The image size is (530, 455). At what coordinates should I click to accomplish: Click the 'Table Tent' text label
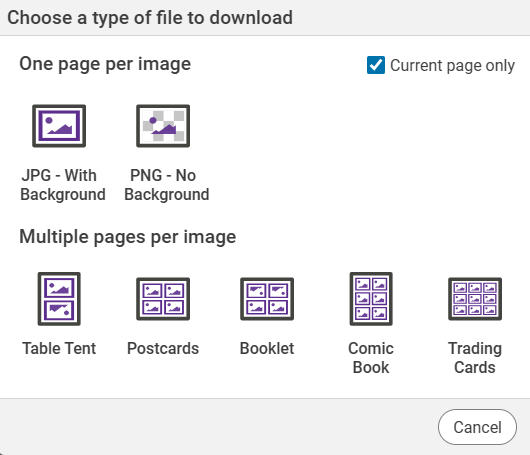click(59, 348)
